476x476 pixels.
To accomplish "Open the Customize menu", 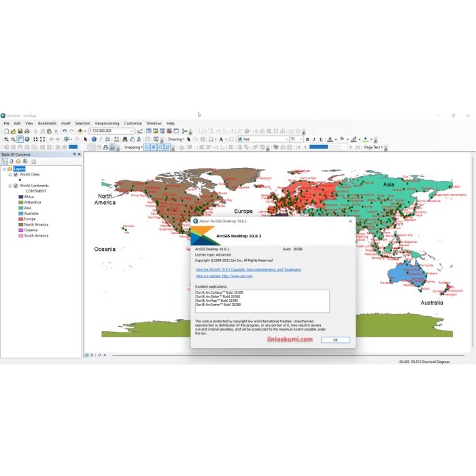I will 133,123.
